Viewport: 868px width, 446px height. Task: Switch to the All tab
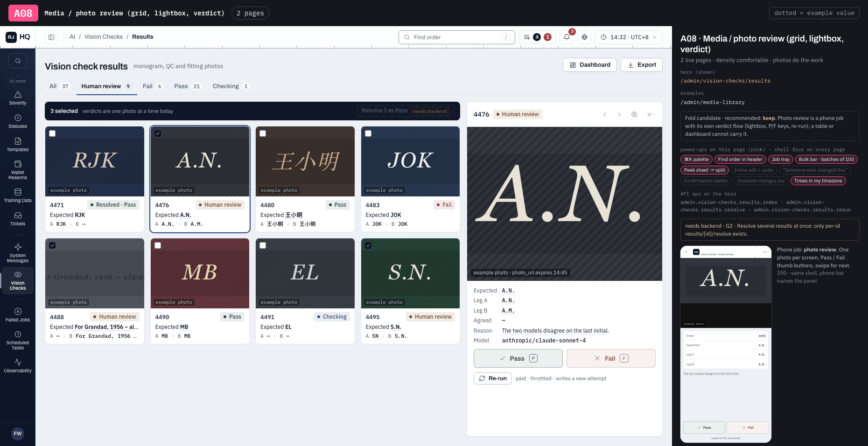click(59, 86)
